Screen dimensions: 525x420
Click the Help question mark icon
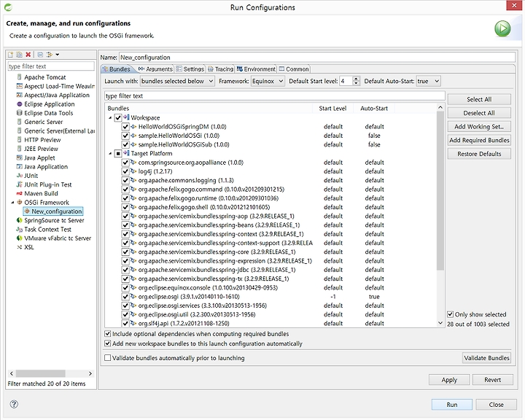click(x=14, y=404)
